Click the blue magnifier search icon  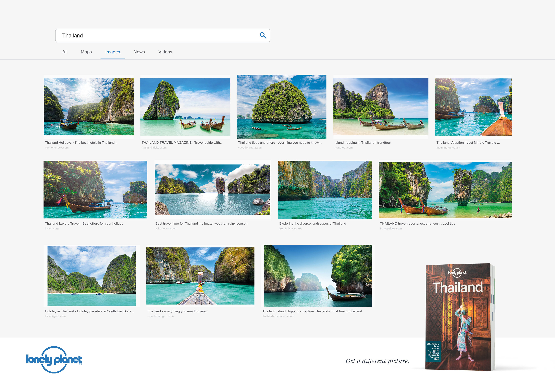pyautogui.click(x=263, y=36)
